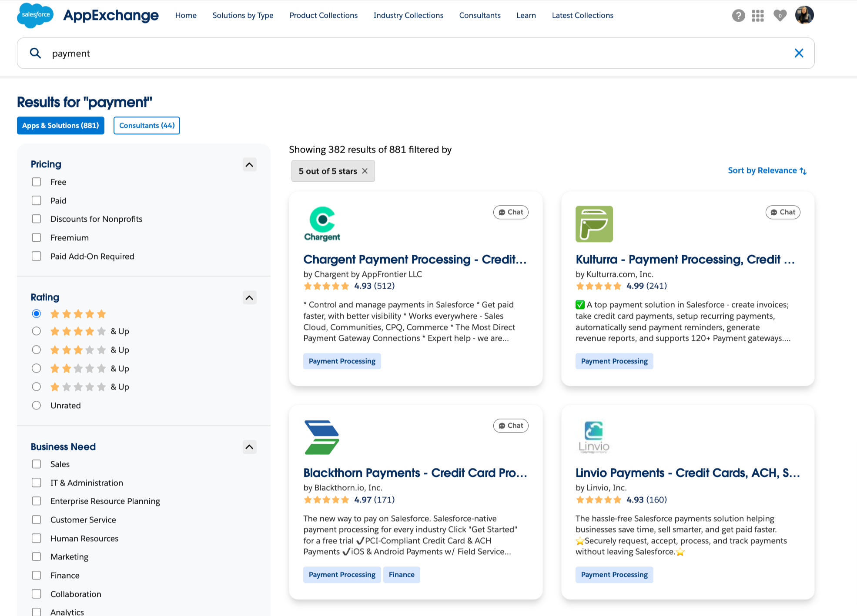857x616 pixels.
Task: Check the Collaboration checkbox
Action: point(37,594)
